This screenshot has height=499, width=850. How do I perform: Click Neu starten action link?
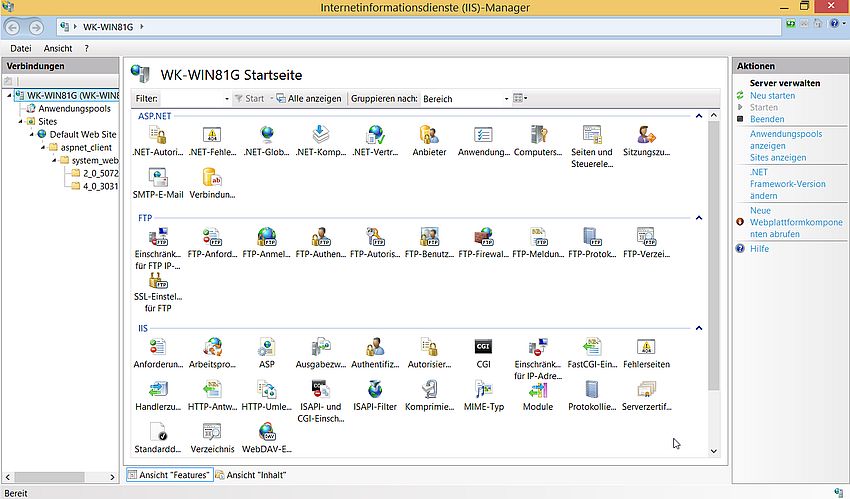click(x=772, y=95)
